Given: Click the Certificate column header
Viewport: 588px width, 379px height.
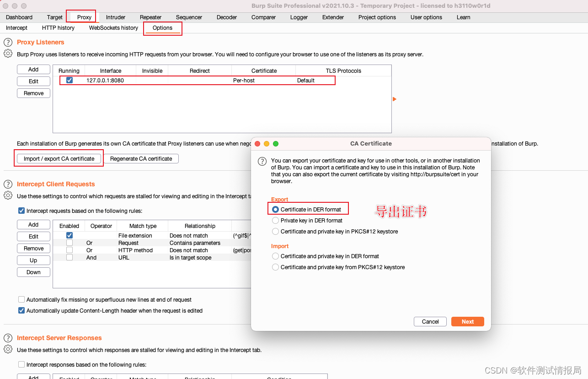Looking at the screenshot, I should point(264,70).
